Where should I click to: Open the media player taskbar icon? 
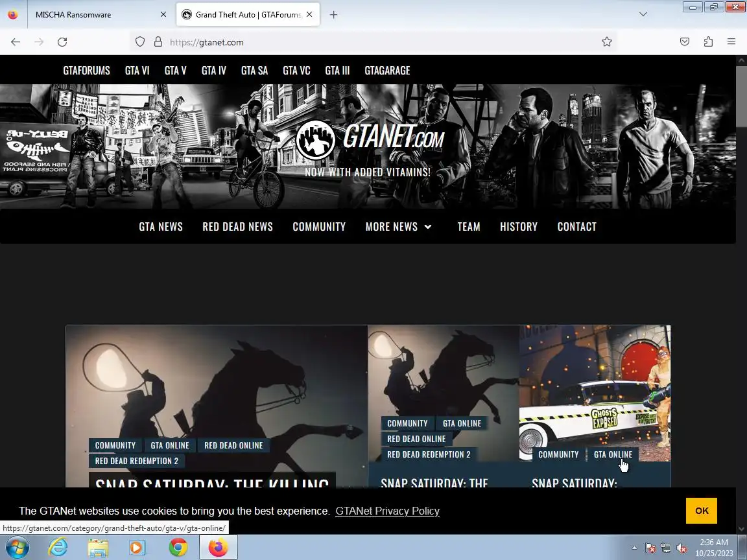pos(137,548)
